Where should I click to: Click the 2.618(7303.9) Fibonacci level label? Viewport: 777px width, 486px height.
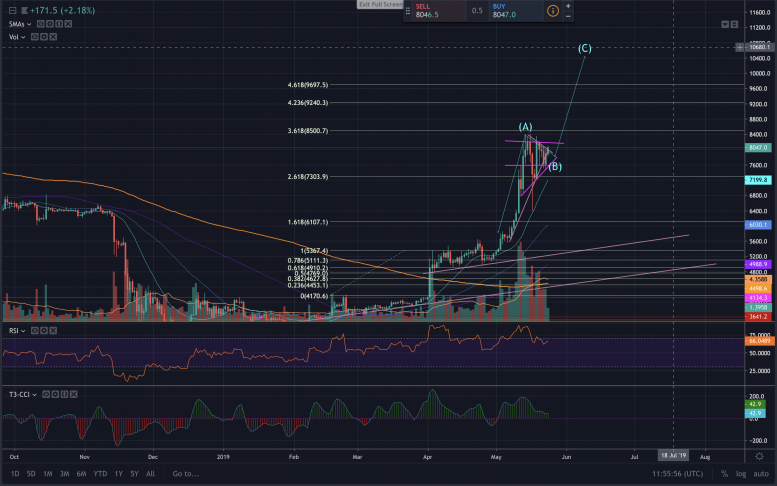click(x=308, y=176)
